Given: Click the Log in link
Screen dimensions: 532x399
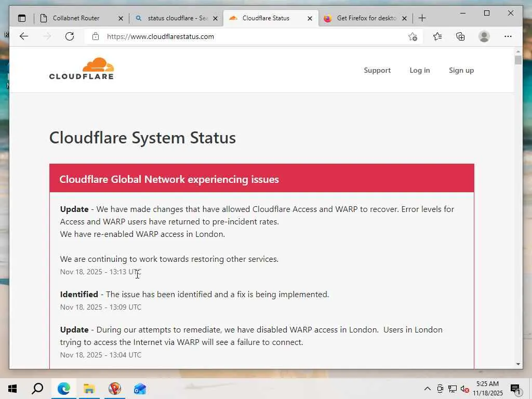Looking at the screenshot, I should [420, 70].
